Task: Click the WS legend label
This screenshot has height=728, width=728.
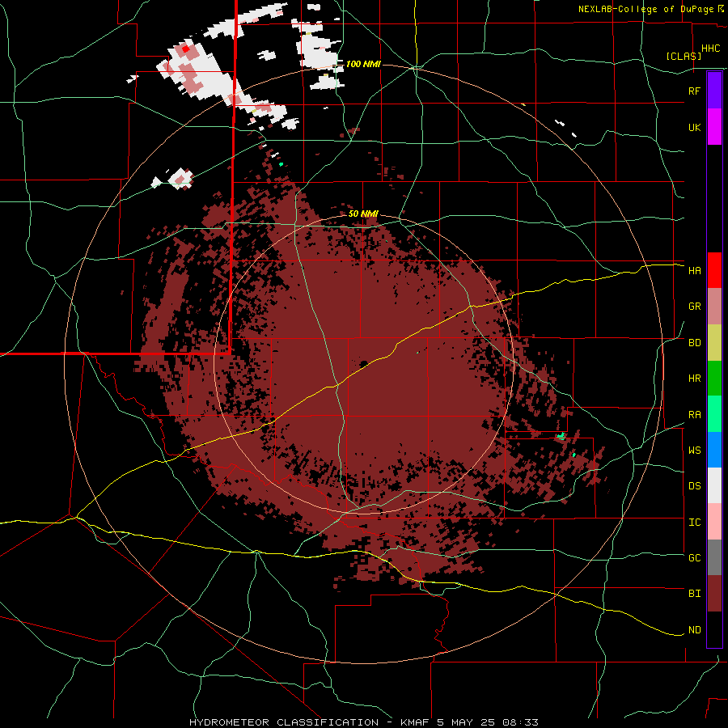Action: [x=694, y=451]
